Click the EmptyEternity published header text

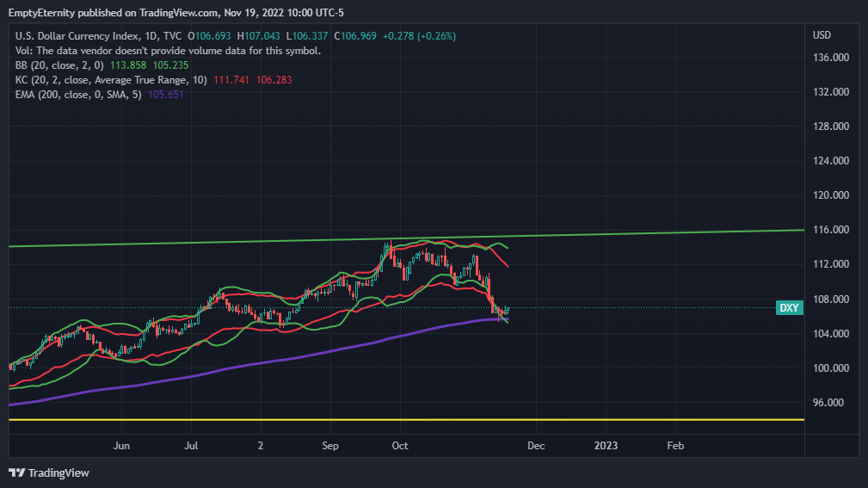(x=176, y=12)
